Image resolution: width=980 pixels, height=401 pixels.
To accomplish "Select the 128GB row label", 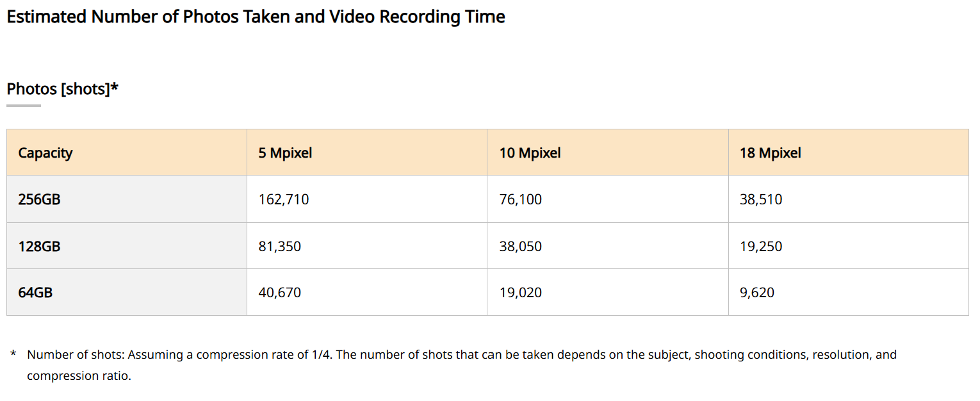I will click(40, 247).
